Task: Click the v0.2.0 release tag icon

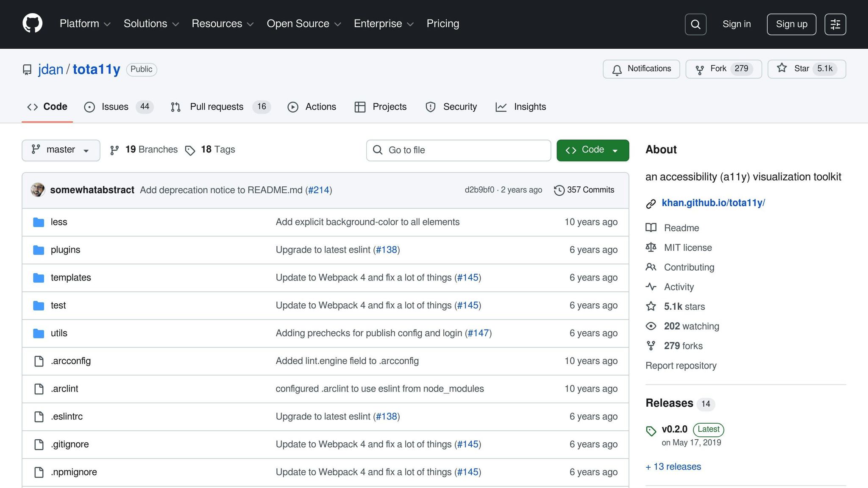Action: coord(651,431)
